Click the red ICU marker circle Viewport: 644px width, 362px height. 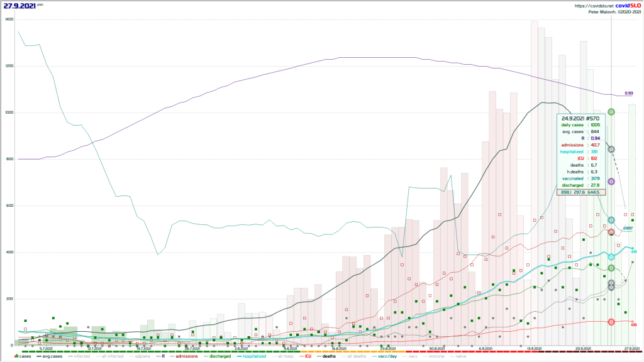611,322
